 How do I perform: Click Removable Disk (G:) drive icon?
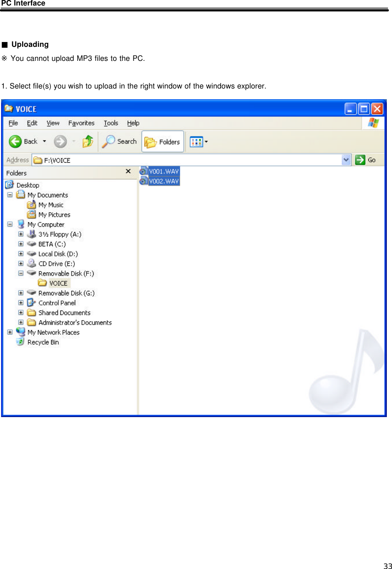pos(32,293)
